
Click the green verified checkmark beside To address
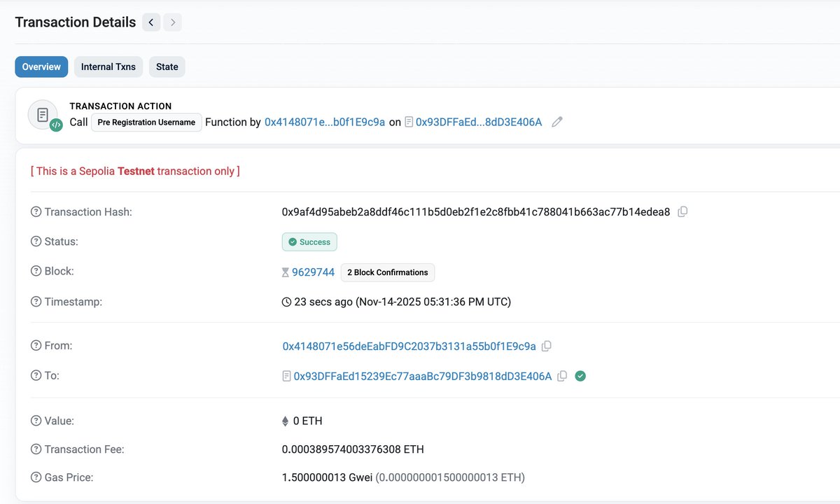click(580, 376)
